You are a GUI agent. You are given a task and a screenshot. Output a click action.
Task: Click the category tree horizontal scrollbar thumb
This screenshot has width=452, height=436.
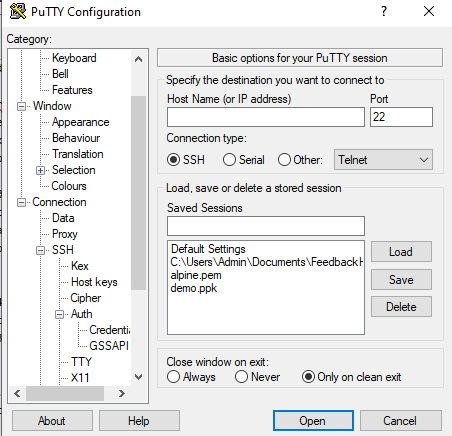(65, 394)
